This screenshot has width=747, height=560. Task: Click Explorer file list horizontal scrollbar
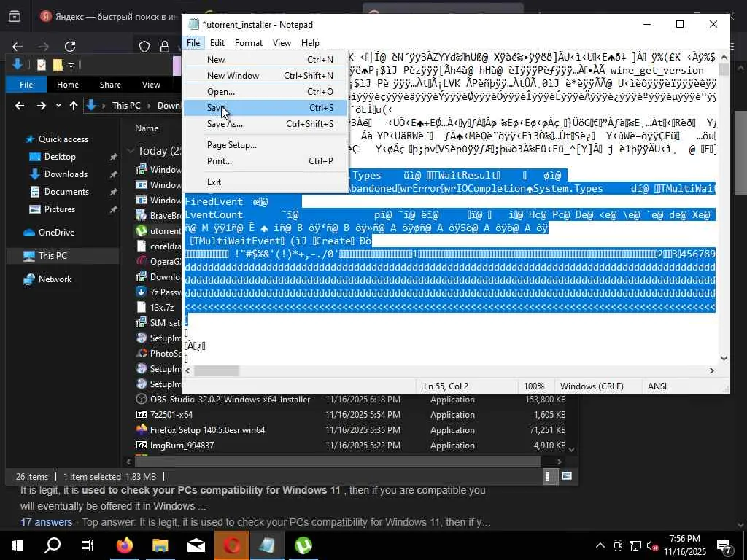(x=338, y=462)
